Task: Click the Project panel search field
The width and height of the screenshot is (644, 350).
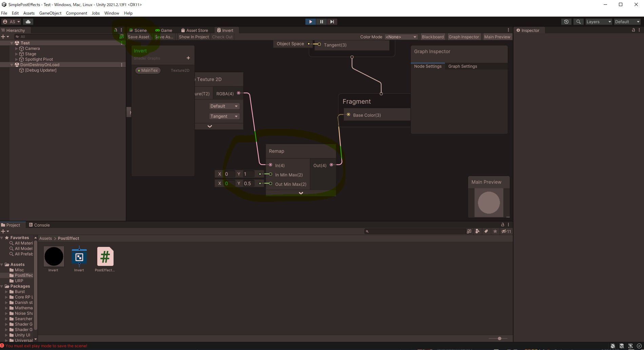Action: 415,231
